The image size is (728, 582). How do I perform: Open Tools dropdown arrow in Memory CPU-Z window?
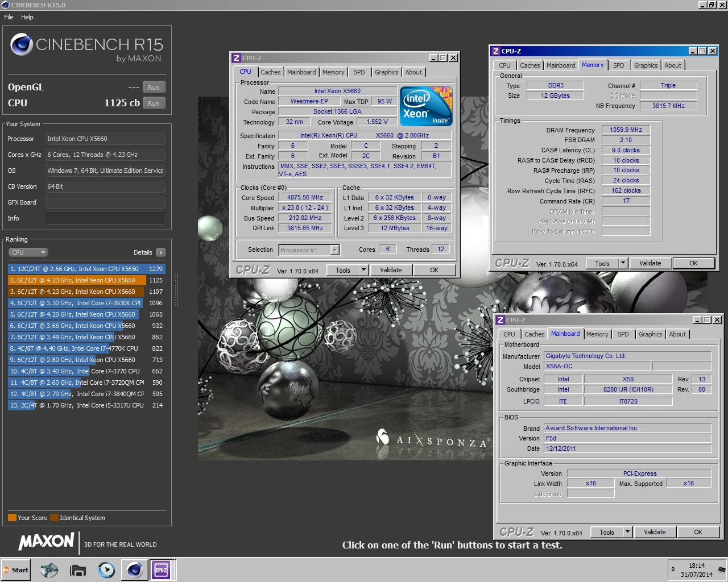click(x=623, y=263)
